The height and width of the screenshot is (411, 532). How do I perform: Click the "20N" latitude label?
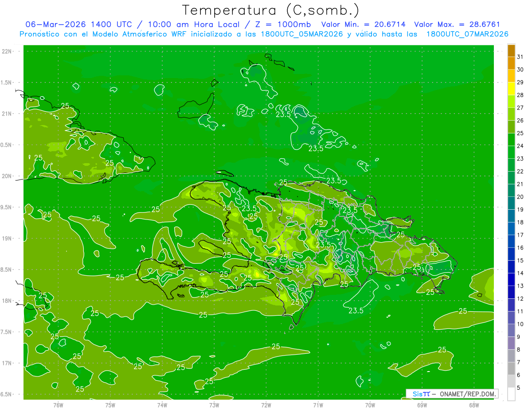click(8, 176)
